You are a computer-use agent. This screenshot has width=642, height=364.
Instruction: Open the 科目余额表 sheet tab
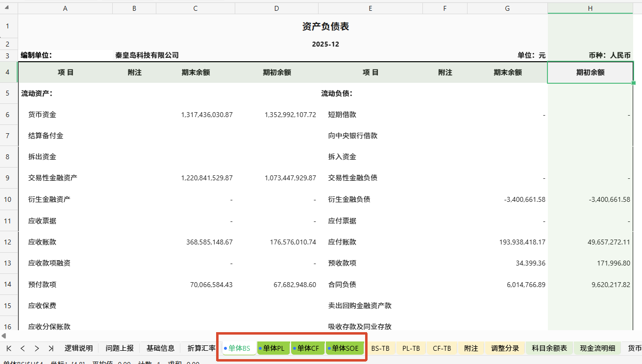549,348
